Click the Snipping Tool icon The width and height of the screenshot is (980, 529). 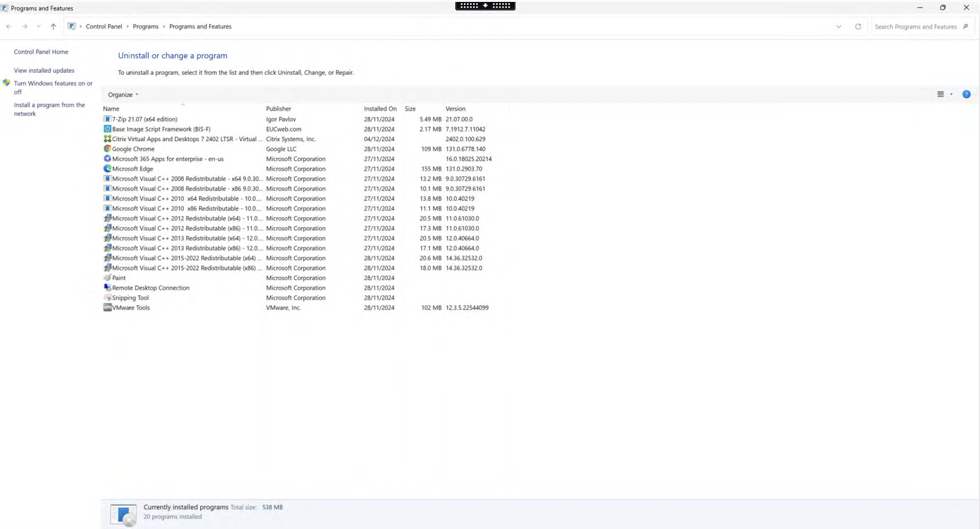coord(107,298)
